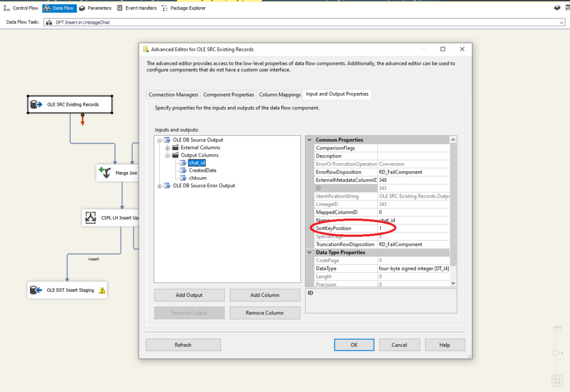The height and width of the screenshot is (392, 570).
Task: Collapse the Output Columns folder
Action: pyautogui.click(x=168, y=156)
